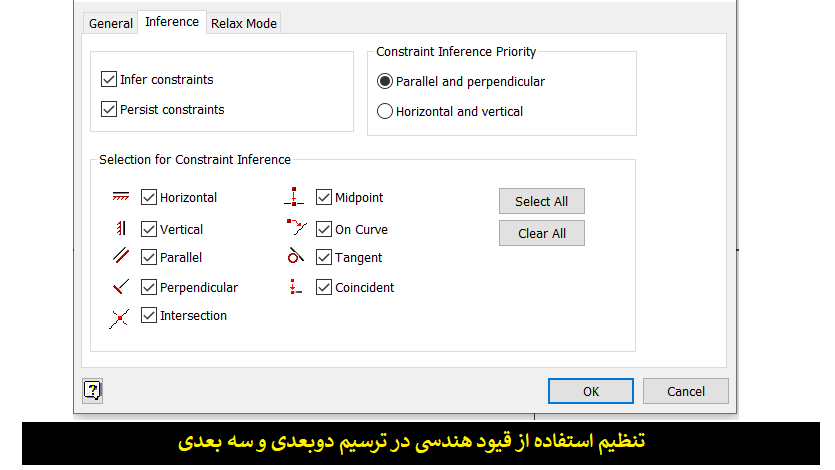Image resolution: width=835 pixels, height=470 pixels.
Task: Click the Intersection constraint icon
Action: pos(119,318)
